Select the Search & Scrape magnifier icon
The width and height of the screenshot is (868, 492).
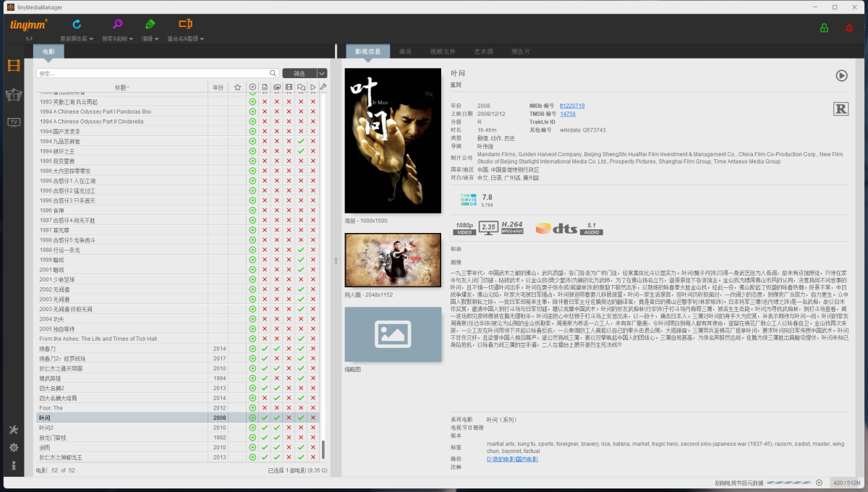[x=117, y=24]
